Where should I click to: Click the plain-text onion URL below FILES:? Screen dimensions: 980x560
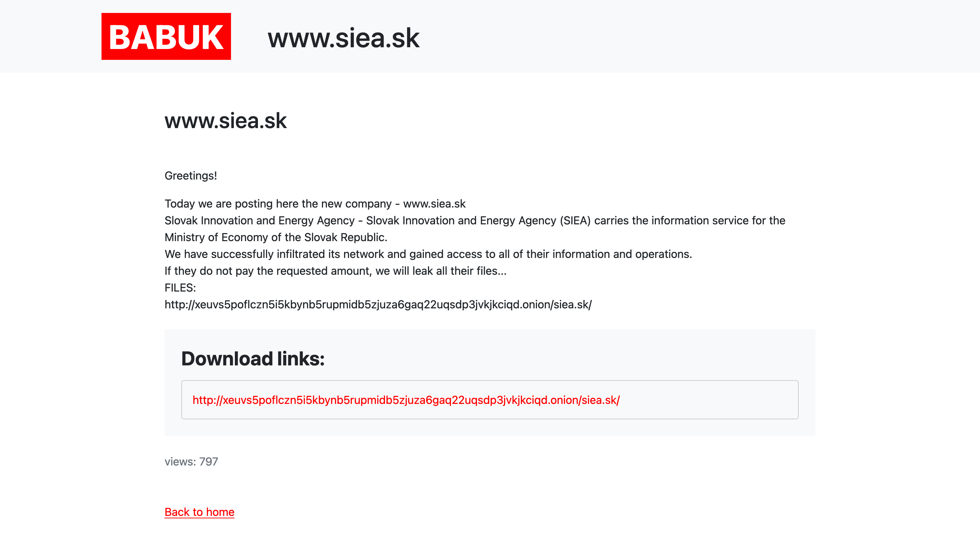[x=378, y=304]
